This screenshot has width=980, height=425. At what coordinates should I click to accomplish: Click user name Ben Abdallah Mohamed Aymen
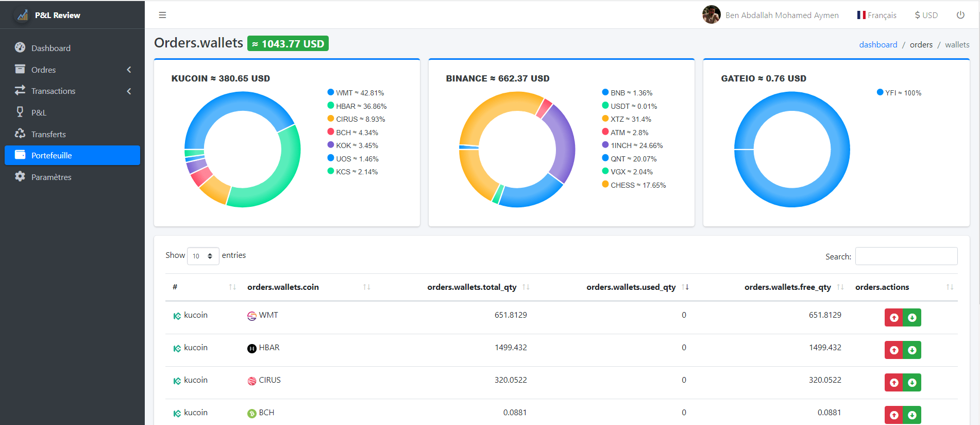(782, 15)
